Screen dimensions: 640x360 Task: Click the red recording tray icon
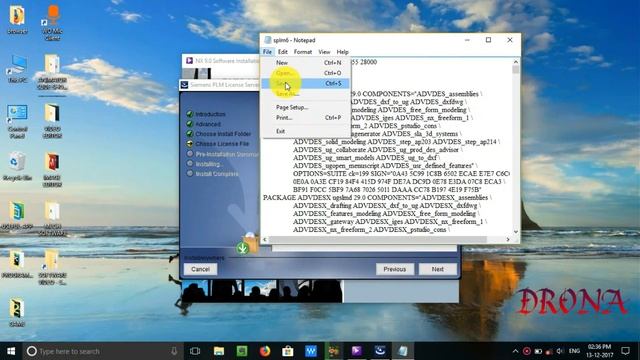(x=527, y=351)
